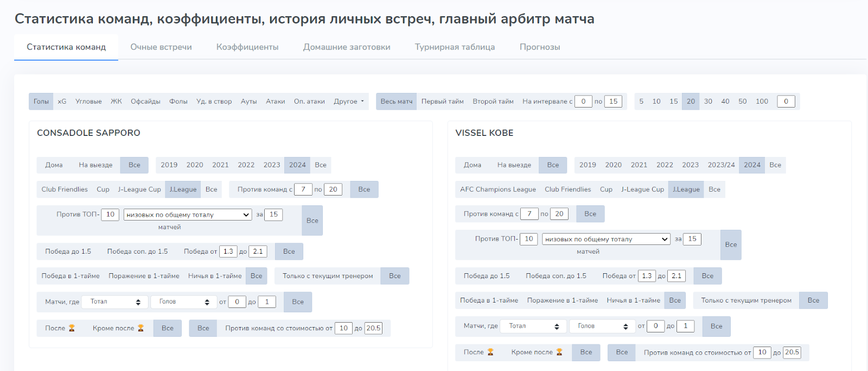Click interval end field showing 15
Viewport: 868px width, 371px height.
pos(613,102)
